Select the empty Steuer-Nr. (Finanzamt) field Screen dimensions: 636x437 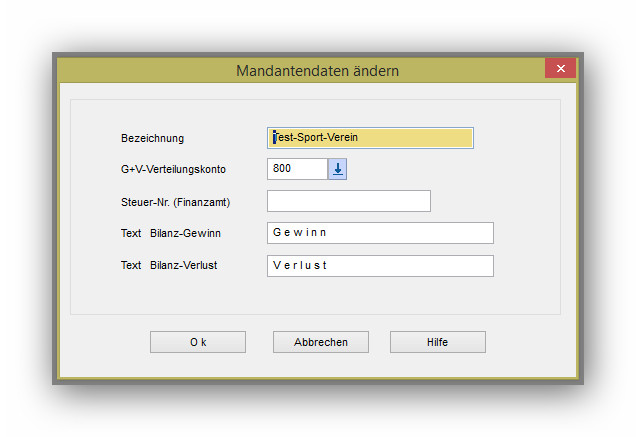tap(348, 202)
